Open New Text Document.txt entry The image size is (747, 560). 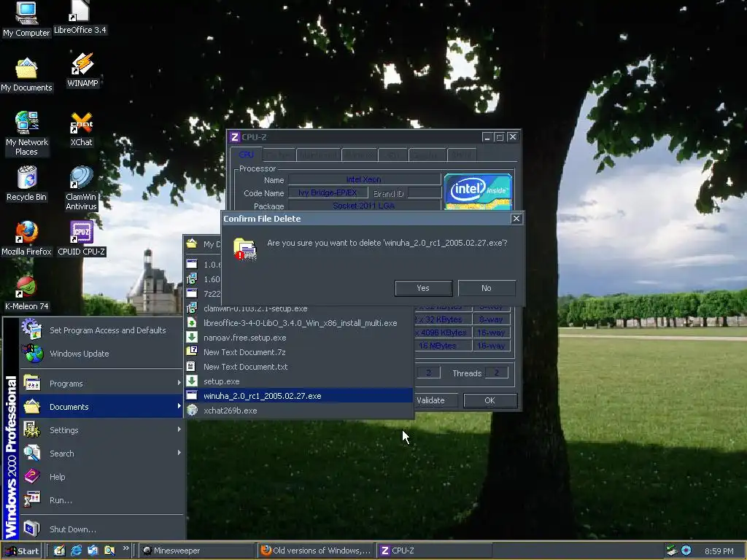coord(298,367)
